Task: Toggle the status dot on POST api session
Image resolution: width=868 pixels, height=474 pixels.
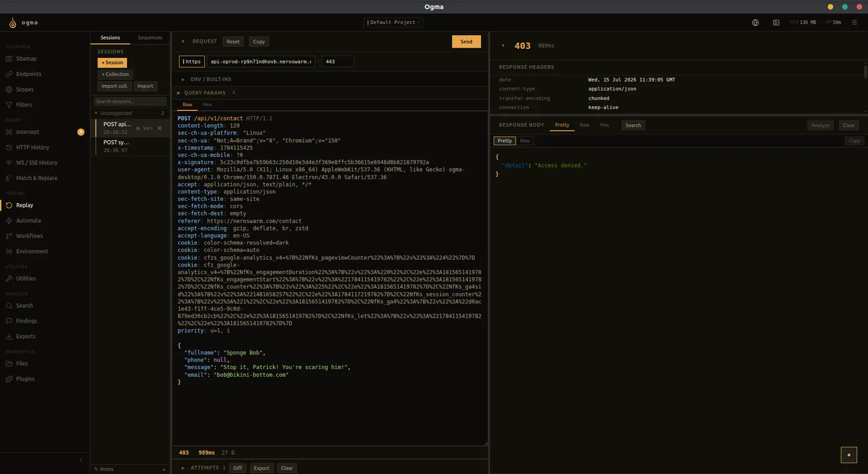Action: click(138, 128)
